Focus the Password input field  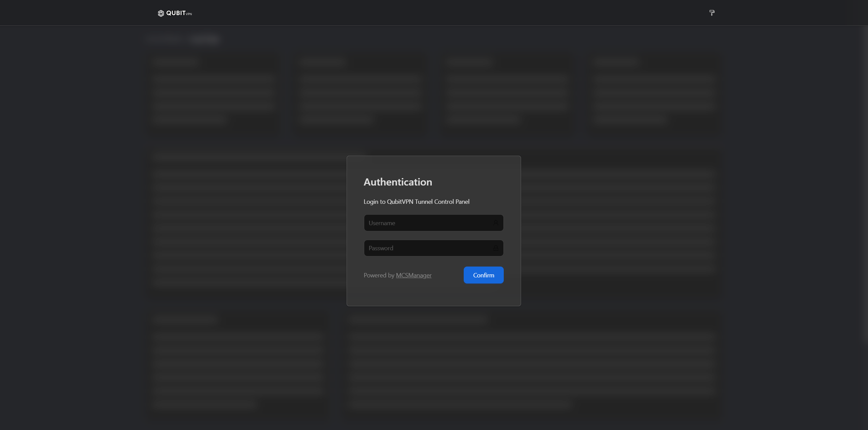[428, 248]
